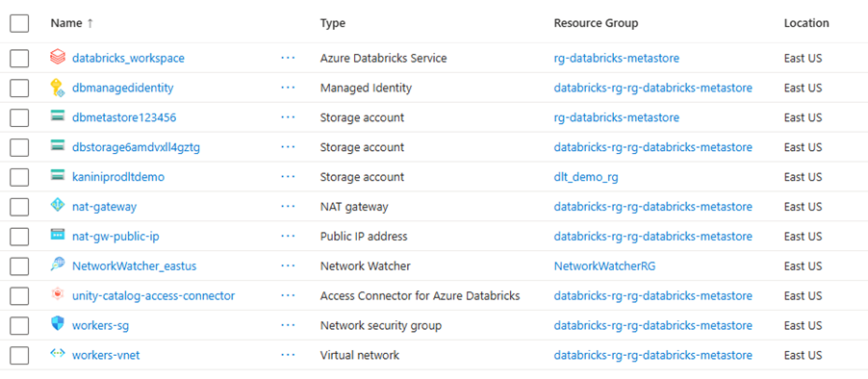Image resolution: width=868 pixels, height=379 pixels.
Task: Sort by the Type column header
Action: click(332, 23)
